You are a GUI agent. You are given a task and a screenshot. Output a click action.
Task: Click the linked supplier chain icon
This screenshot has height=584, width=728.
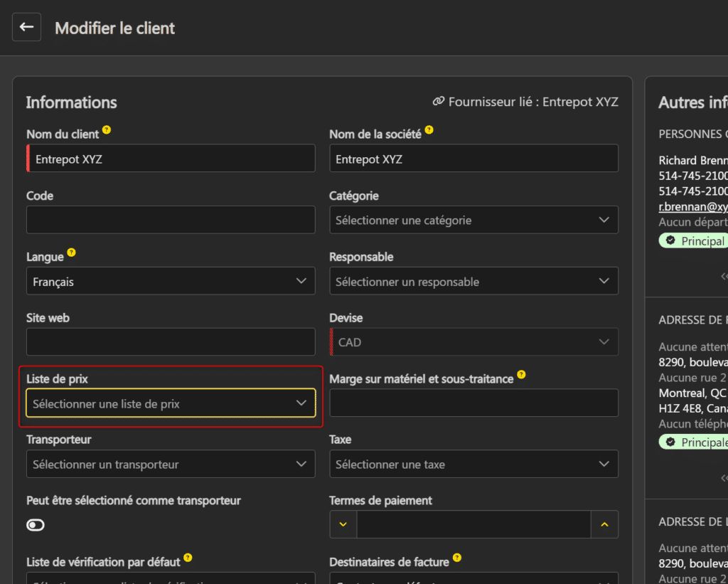tap(439, 102)
